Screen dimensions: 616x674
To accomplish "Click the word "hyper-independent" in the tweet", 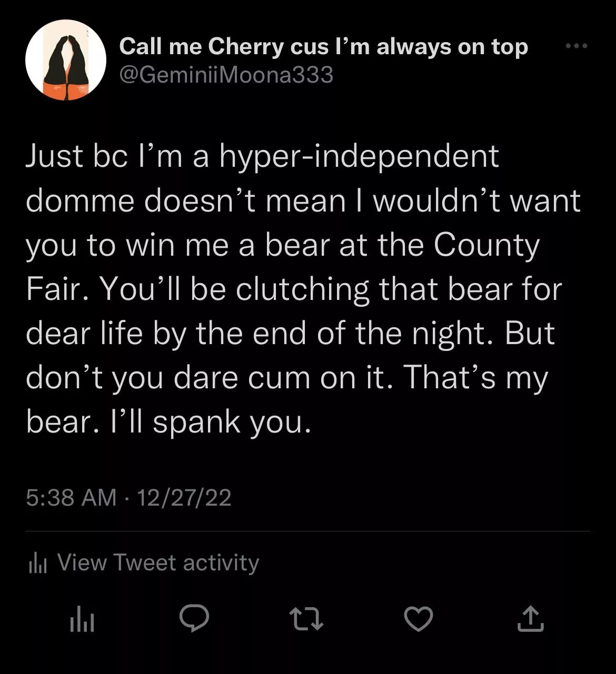I will (x=358, y=156).
